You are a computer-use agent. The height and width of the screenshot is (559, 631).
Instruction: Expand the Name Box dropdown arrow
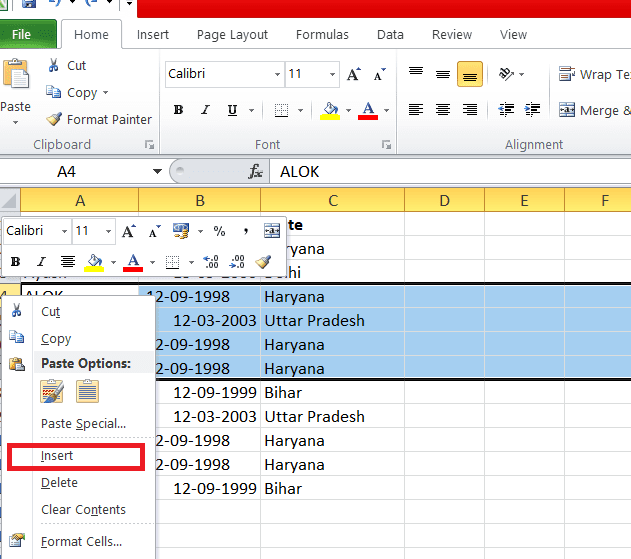click(157, 172)
